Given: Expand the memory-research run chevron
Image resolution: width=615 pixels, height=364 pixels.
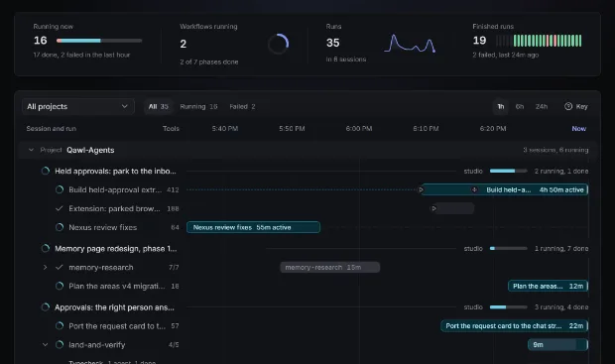Looking at the screenshot, I should [45, 268].
